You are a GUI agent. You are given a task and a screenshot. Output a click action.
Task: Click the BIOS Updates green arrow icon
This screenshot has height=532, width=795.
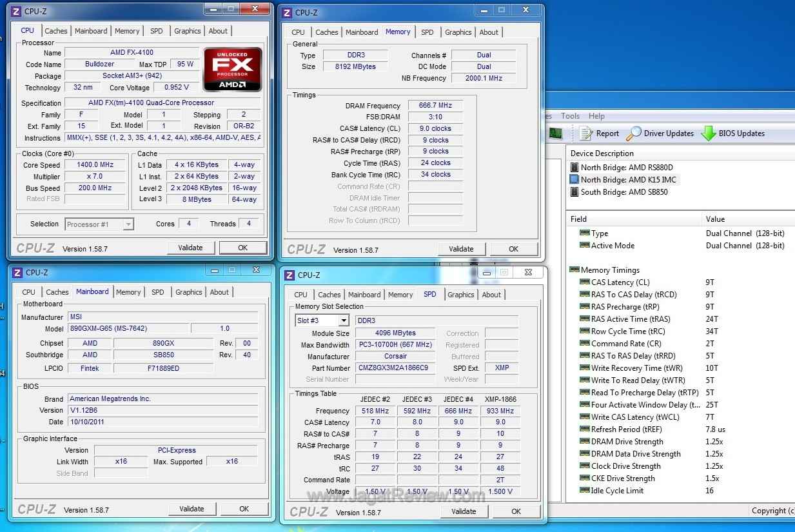pyautogui.click(x=709, y=133)
